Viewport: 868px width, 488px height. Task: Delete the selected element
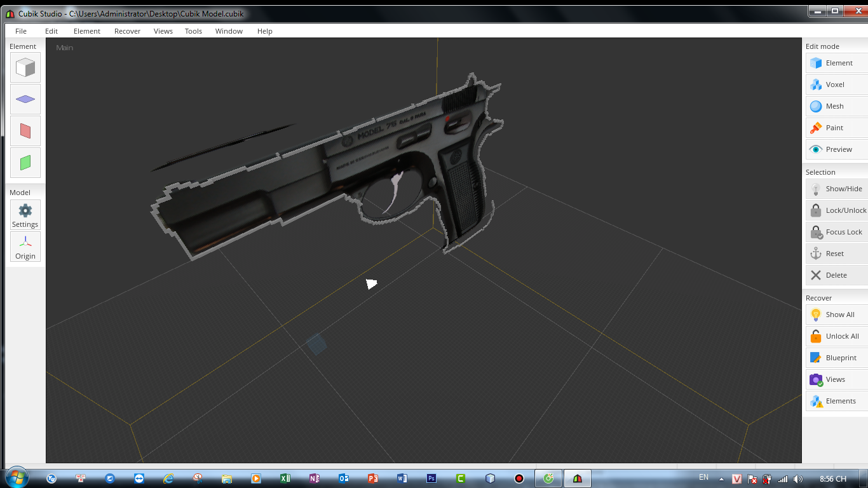point(837,275)
